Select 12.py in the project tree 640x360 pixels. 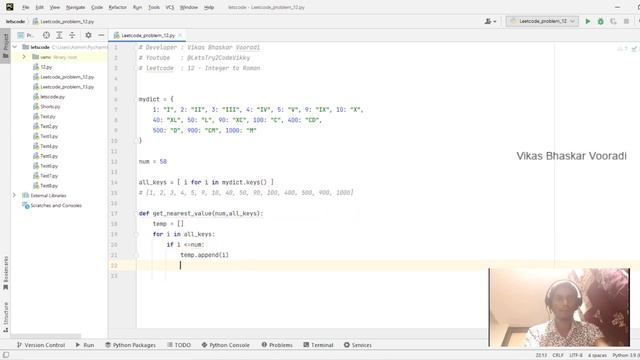(42, 67)
